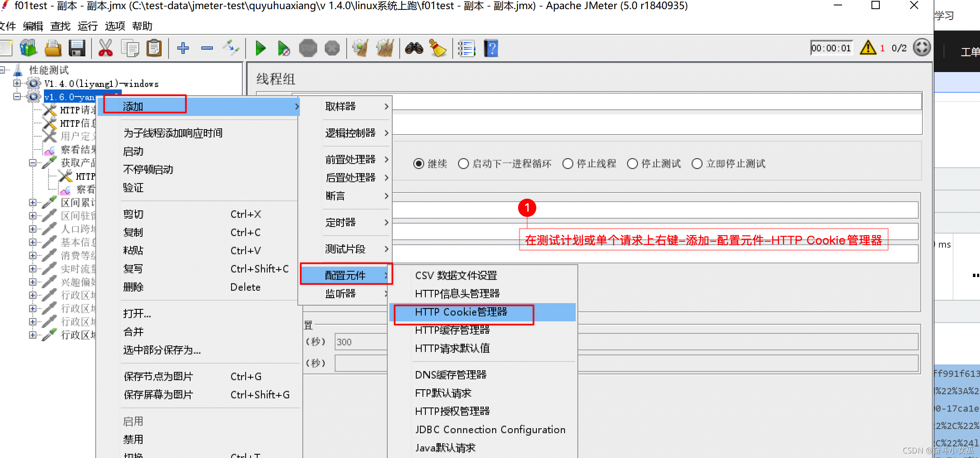Open Search with binoculars icon
The width and height of the screenshot is (980, 458).
(414, 48)
